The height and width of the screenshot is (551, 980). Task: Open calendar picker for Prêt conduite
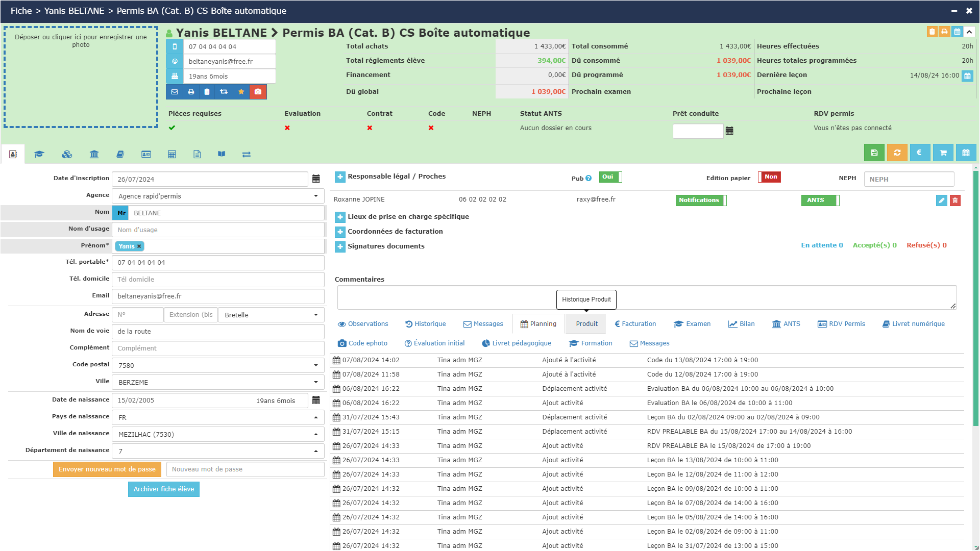point(729,131)
